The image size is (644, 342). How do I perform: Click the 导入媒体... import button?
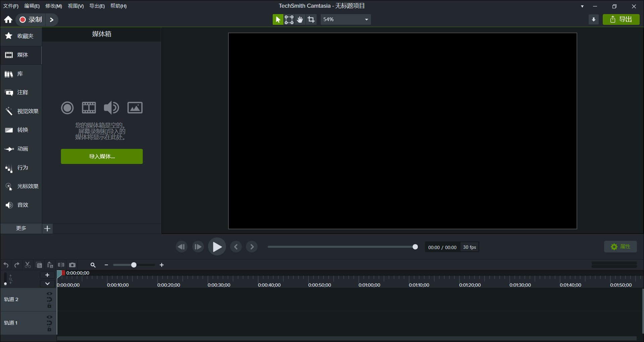point(102,157)
